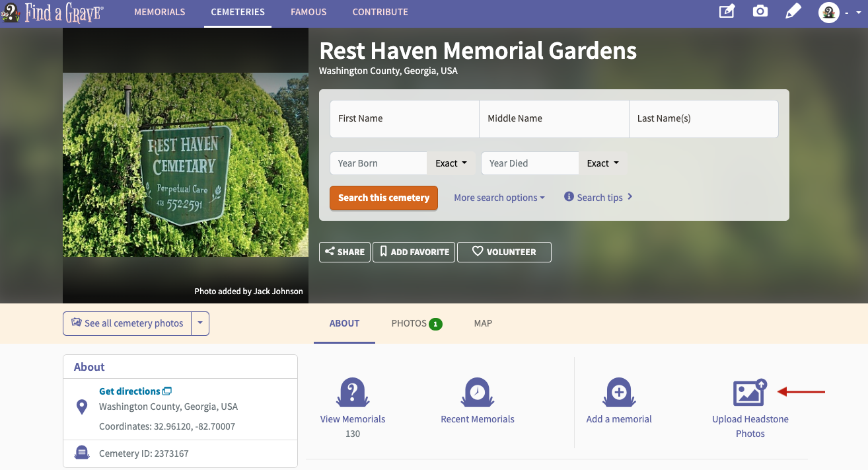Expand the cemetery photos dropdown arrow
The width and height of the screenshot is (868, 470).
[201, 323]
